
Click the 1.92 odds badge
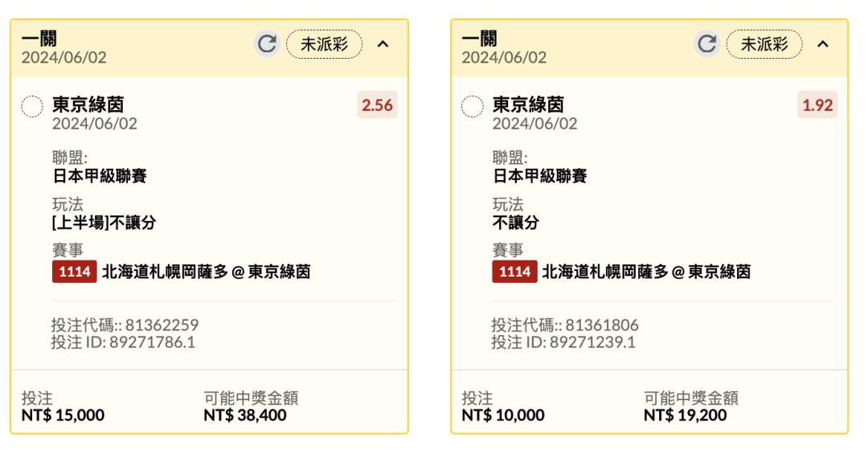coord(817,105)
